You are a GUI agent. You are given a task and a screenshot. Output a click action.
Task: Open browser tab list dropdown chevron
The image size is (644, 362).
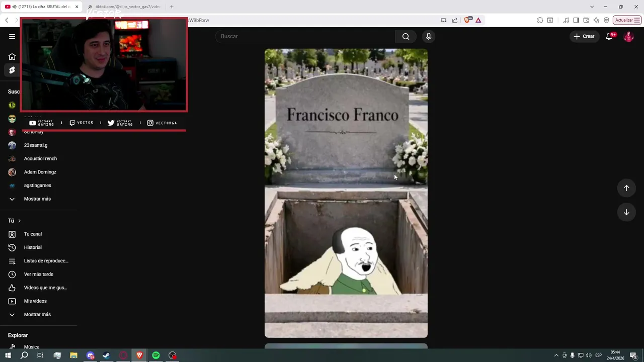pos(592,7)
